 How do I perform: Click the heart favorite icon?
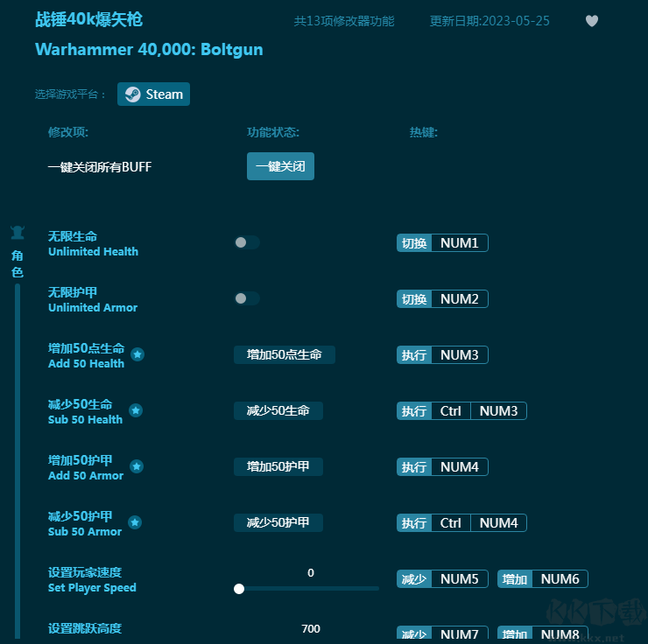point(592,21)
